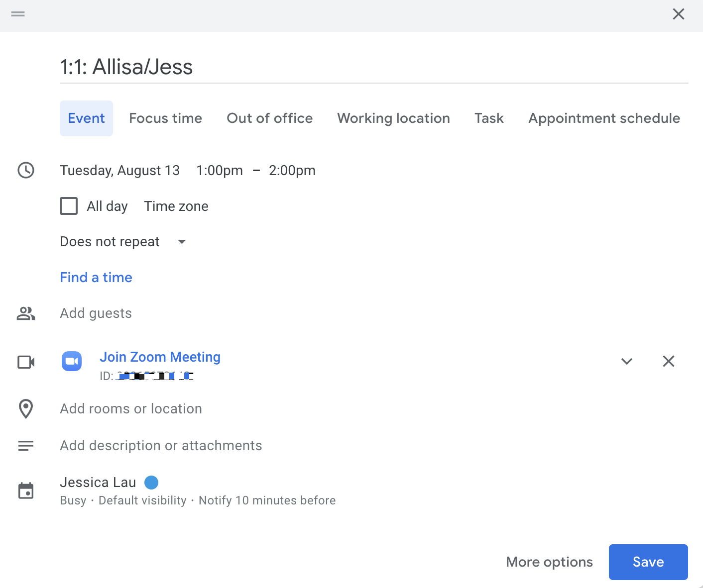The width and height of the screenshot is (703, 588).
Task: Choose the Task tab
Action: 489,118
